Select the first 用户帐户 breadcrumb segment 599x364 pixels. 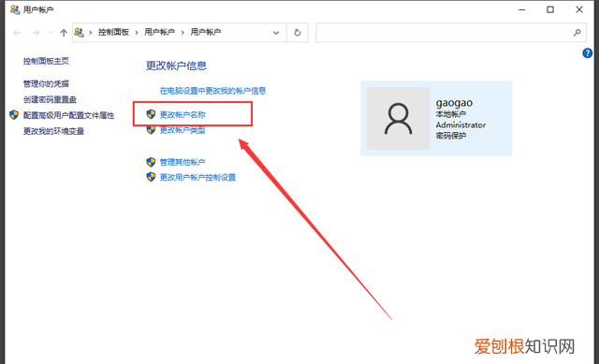point(159,33)
